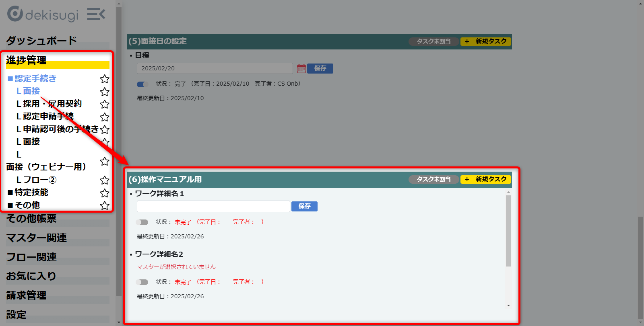Expand the マスター関連 menu section
The image size is (644, 326).
pos(36,238)
